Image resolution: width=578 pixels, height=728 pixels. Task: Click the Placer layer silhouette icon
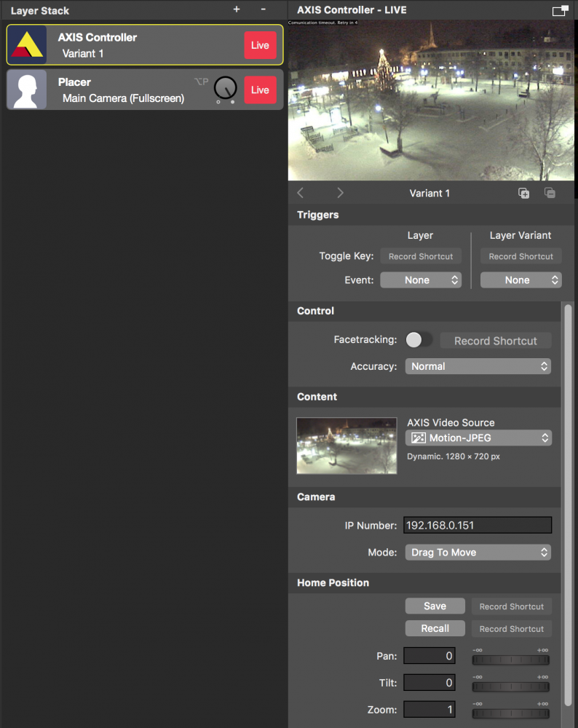pyautogui.click(x=27, y=90)
